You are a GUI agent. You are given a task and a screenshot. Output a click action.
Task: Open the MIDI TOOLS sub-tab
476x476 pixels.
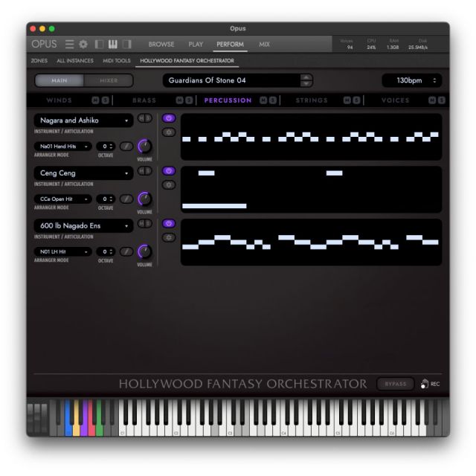tap(117, 61)
